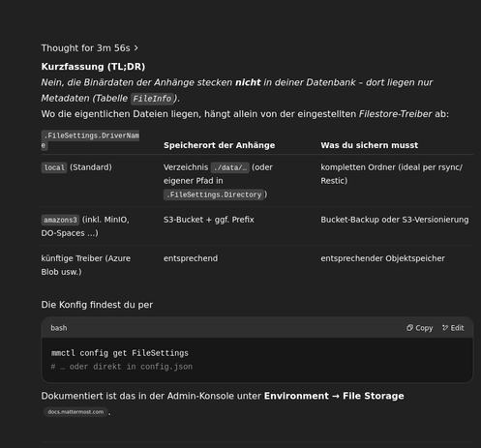Click the 'bash' language label
This screenshot has height=448, width=481.
point(59,328)
